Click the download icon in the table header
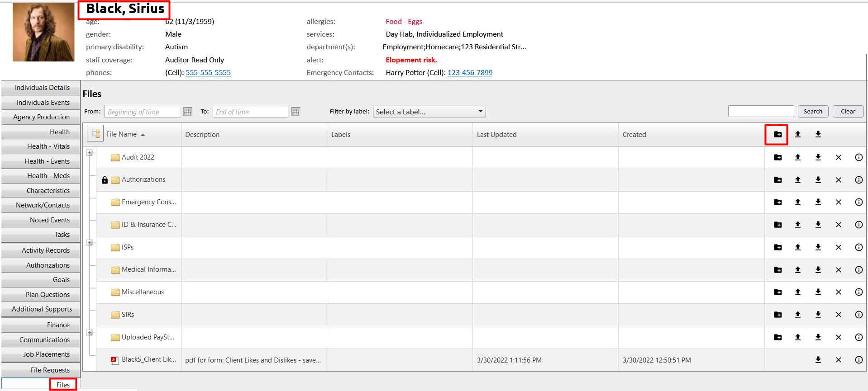 coord(818,134)
